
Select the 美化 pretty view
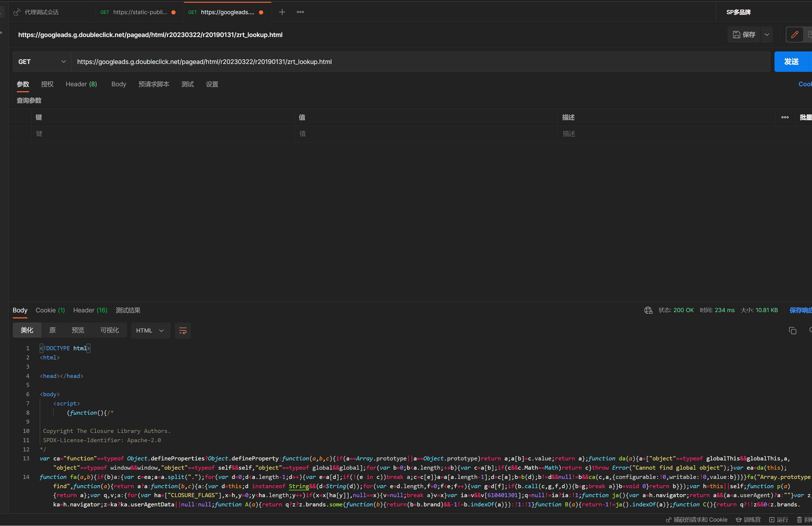pos(27,331)
